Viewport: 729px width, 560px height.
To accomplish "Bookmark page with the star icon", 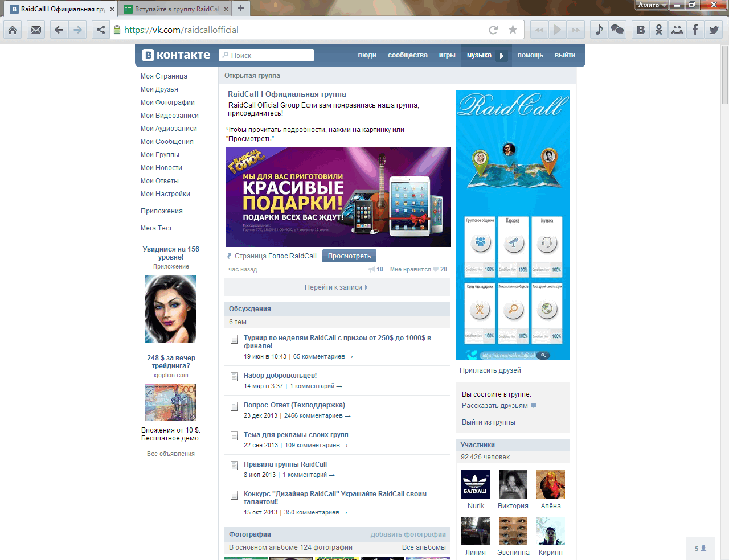I will [x=513, y=30].
